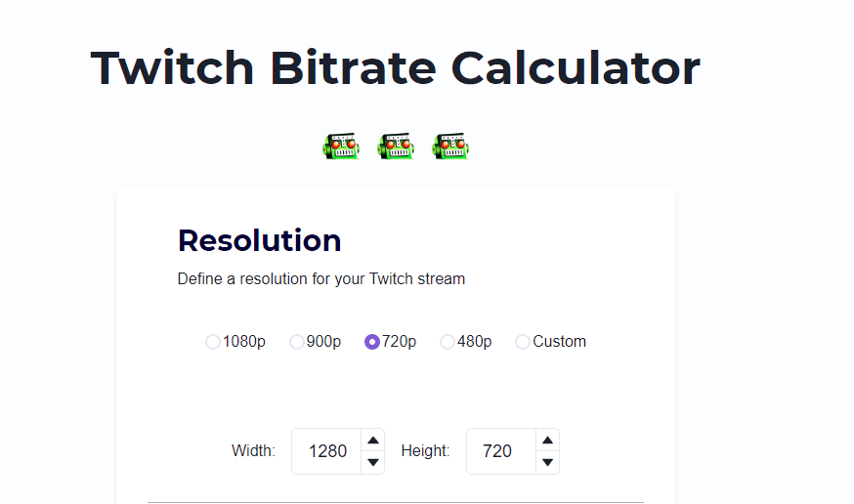
Task: Click the middle green robot emoji
Action: coord(396,146)
